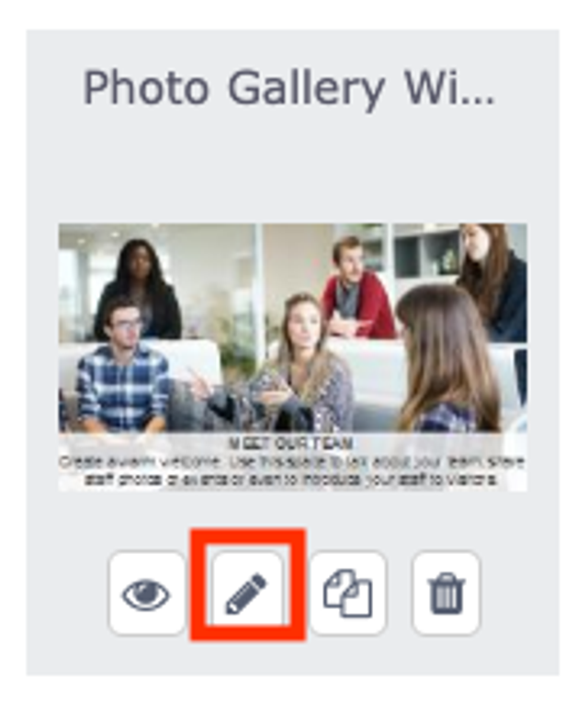
Task: Clone the Photo Gallery widget
Action: (x=348, y=594)
